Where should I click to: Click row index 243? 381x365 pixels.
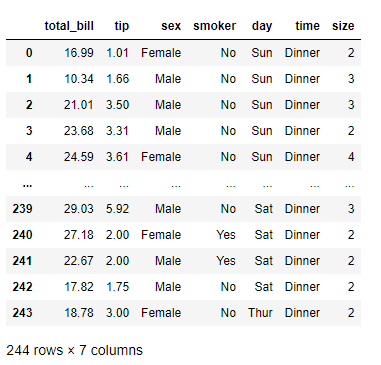[22, 313]
